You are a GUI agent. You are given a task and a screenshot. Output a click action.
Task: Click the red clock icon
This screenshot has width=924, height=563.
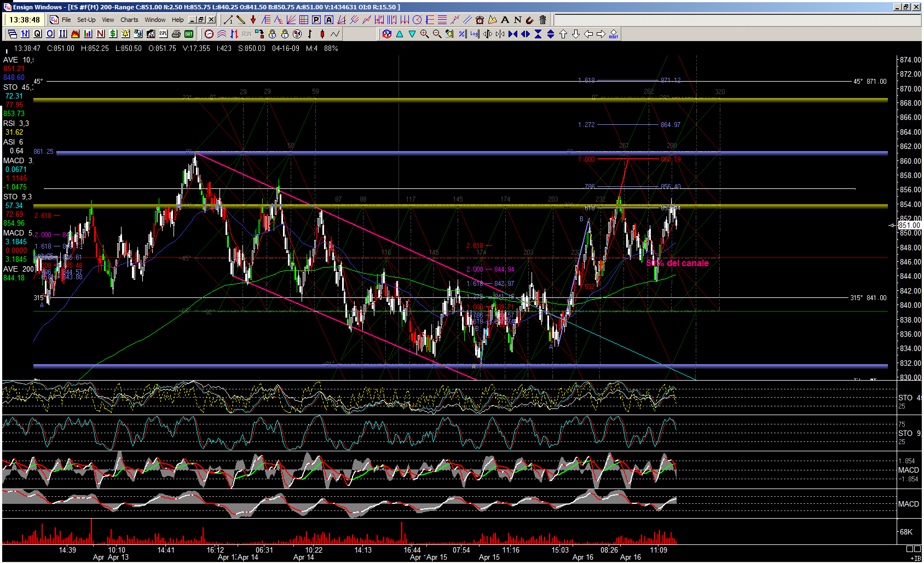click(209, 34)
